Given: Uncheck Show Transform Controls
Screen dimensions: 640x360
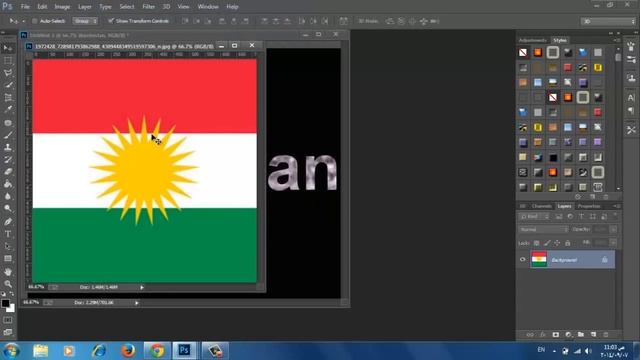Looking at the screenshot, I should tap(111, 20).
